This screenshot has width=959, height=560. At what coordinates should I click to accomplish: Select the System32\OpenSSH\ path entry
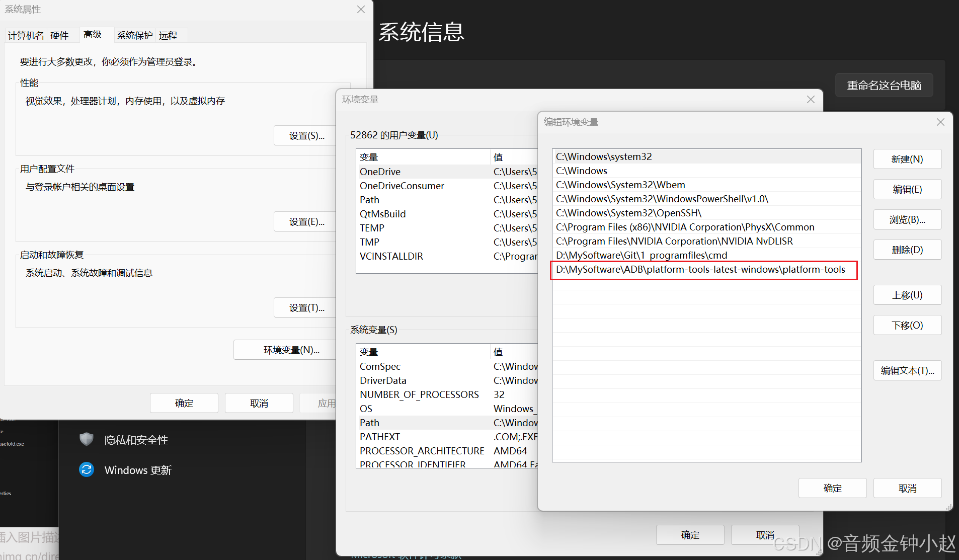pyautogui.click(x=706, y=213)
